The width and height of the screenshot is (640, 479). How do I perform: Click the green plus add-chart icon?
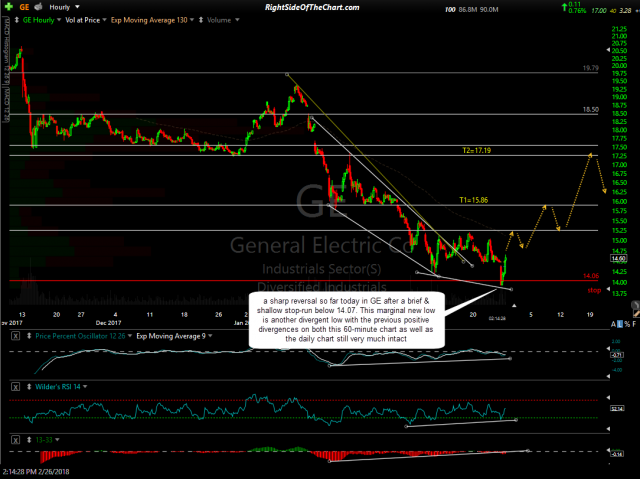coord(8,7)
